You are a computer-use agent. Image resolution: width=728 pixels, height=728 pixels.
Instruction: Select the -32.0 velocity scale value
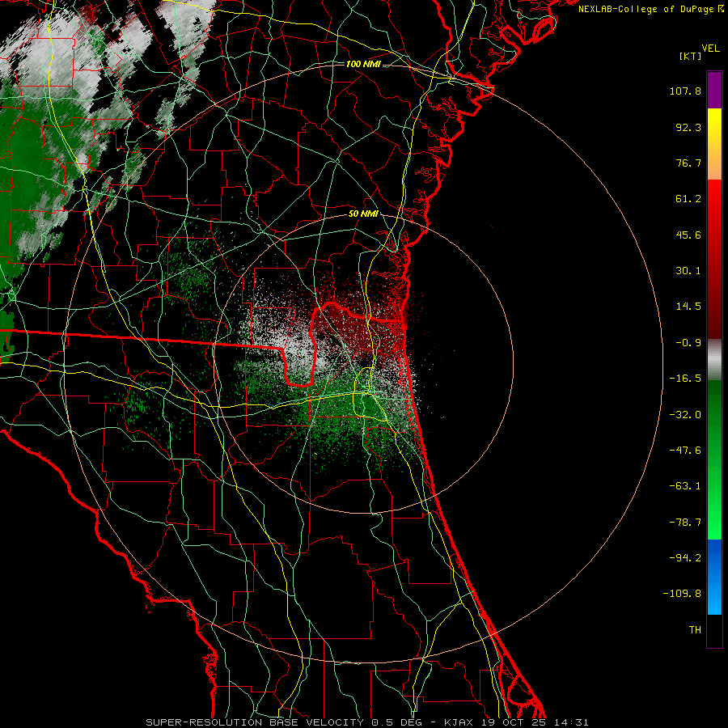click(x=685, y=415)
